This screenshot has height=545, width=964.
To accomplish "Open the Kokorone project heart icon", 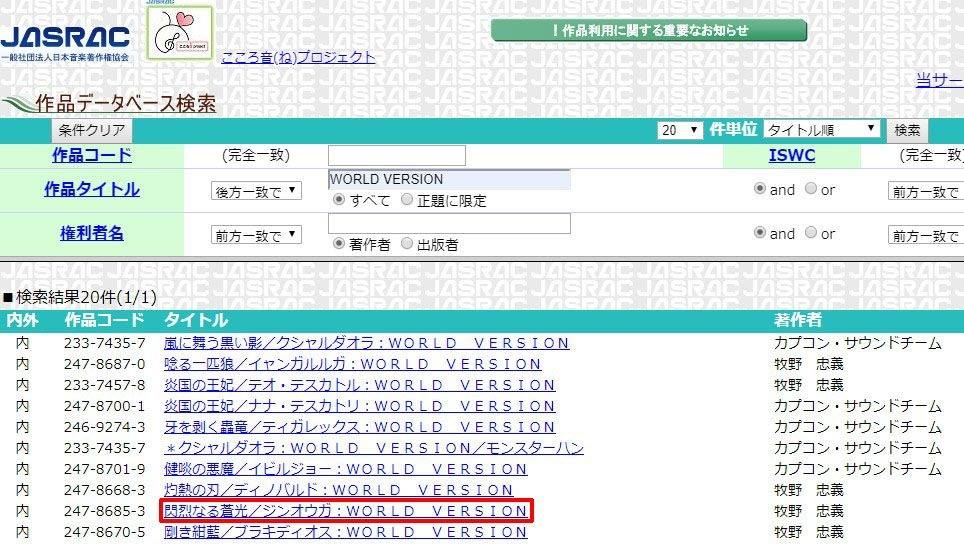I will (180, 33).
